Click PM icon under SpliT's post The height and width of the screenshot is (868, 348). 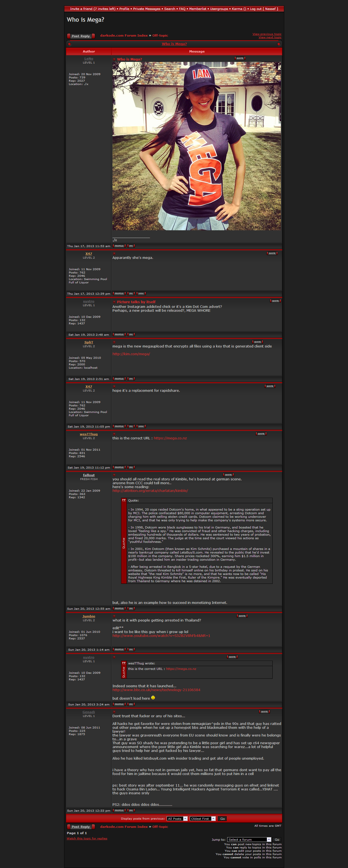coord(131,379)
